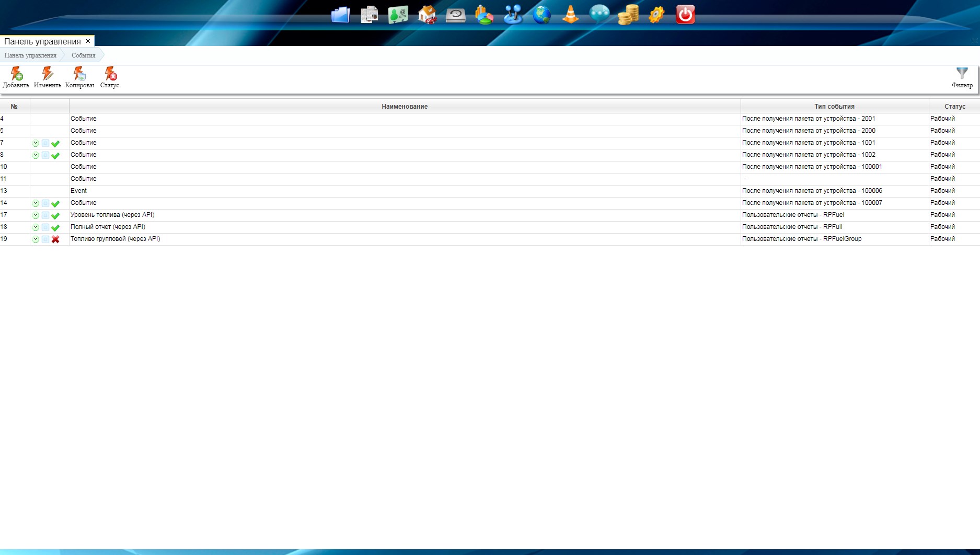Image resolution: width=980 pixels, height=555 pixels.
Task: Open the globe map icon
Action: pos(541,15)
